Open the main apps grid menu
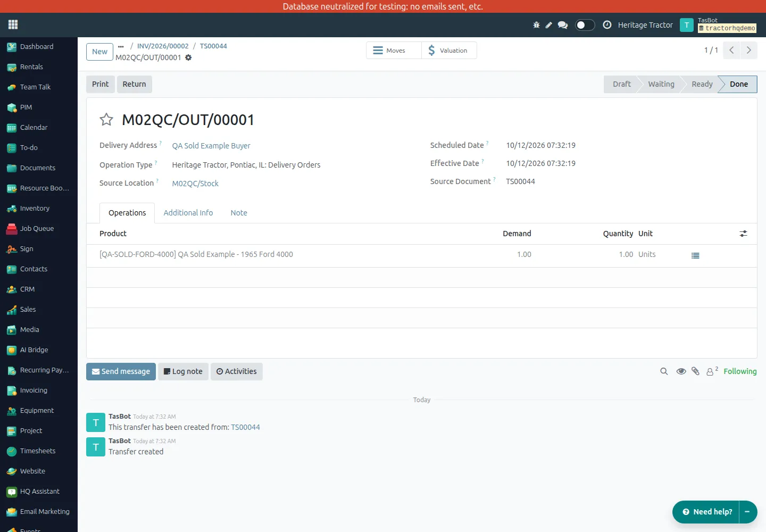Image resolution: width=766 pixels, height=532 pixels. 13,24
